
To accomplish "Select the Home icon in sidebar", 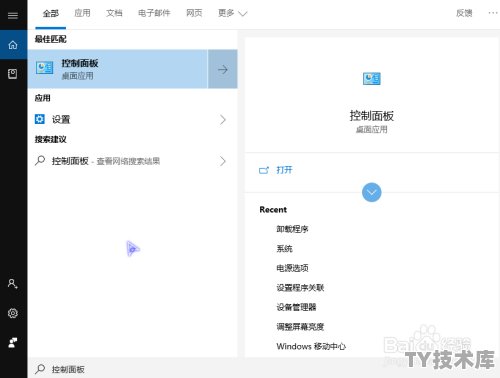I will click(13, 45).
